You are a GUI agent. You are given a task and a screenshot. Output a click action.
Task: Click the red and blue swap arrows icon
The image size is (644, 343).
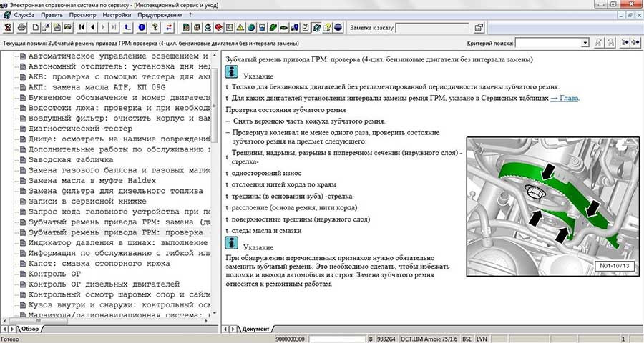169,27
